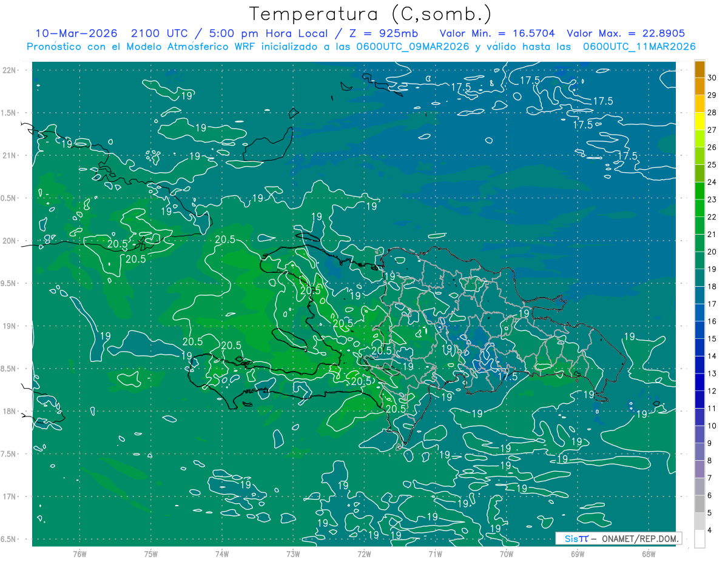Click the color scale value "24"
The width and height of the screenshot is (728, 562).
[712, 182]
